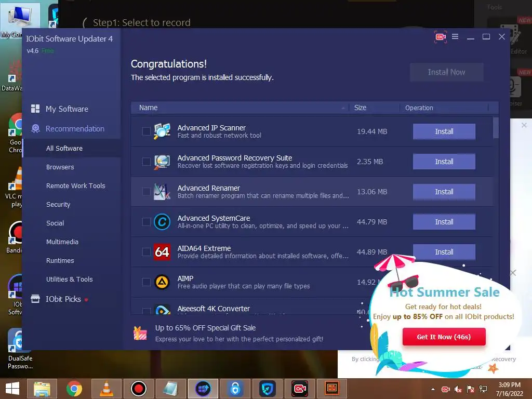Image resolution: width=532 pixels, height=399 pixels.
Task: Open VLC media player from taskbar
Action: 106,388
